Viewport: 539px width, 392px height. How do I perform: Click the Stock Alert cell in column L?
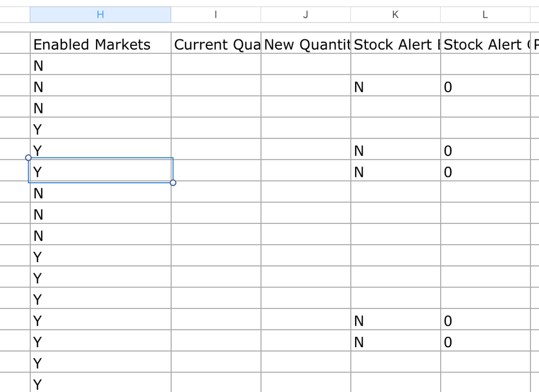[485, 44]
